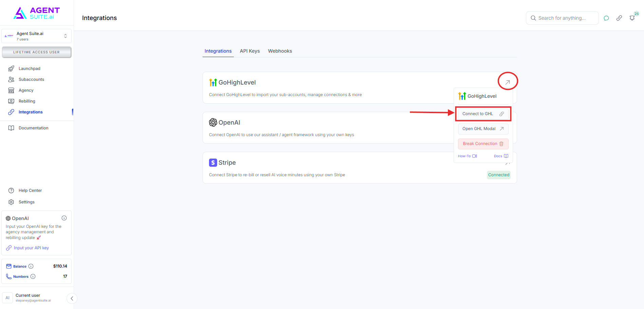
Task: Click the $110.14 balance amount
Action: coord(60,266)
